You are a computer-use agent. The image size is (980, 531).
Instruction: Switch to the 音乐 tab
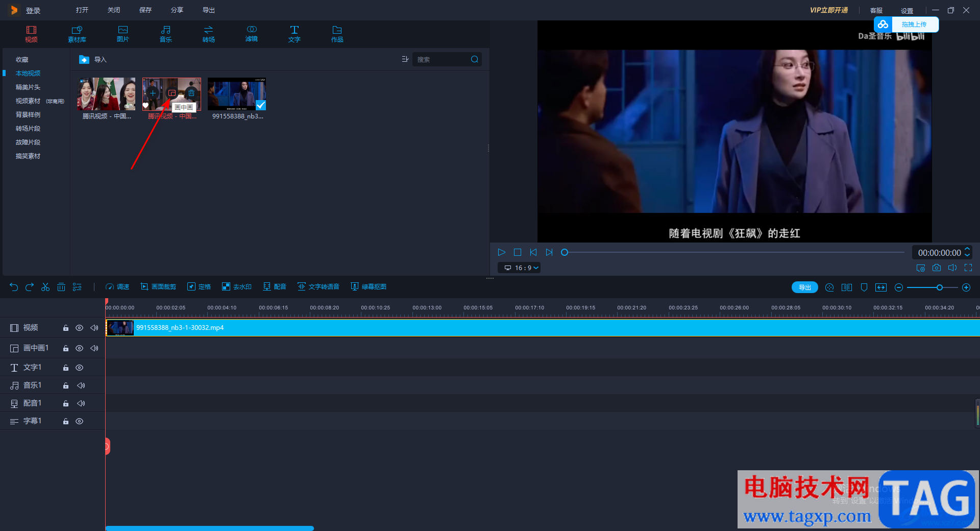[165, 34]
